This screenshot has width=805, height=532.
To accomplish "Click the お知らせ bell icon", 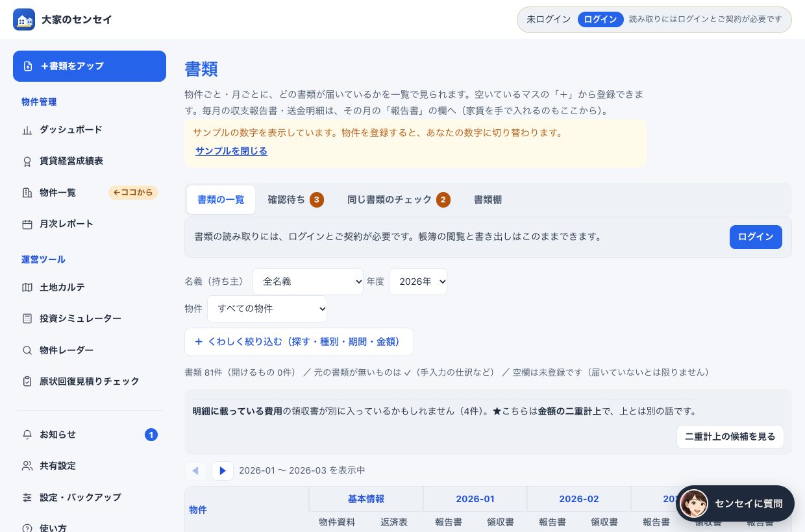I will tap(27, 435).
